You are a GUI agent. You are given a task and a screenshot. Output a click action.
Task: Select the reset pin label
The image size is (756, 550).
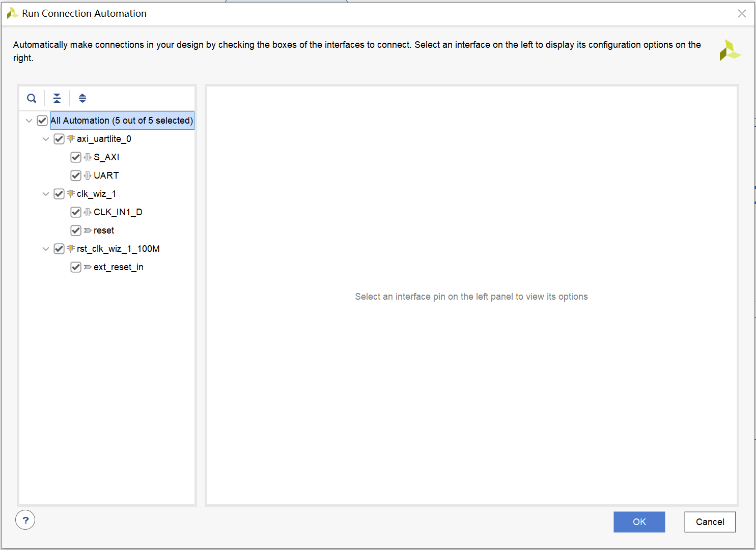tap(104, 230)
